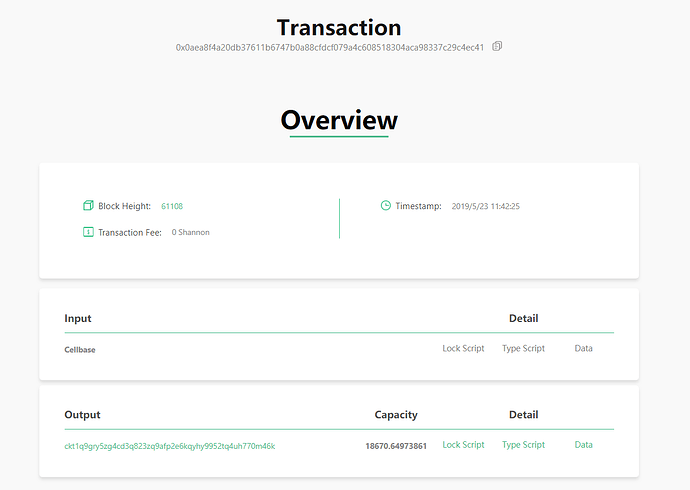This screenshot has height=490, width=690.
Task: Click the Timestamp label
Action: tap(418, 206)
